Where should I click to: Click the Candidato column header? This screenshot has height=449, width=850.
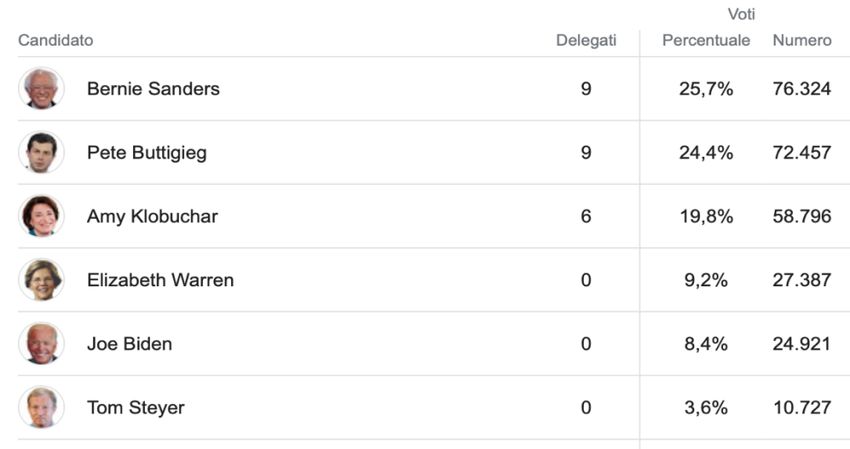(x=56, y=41)
